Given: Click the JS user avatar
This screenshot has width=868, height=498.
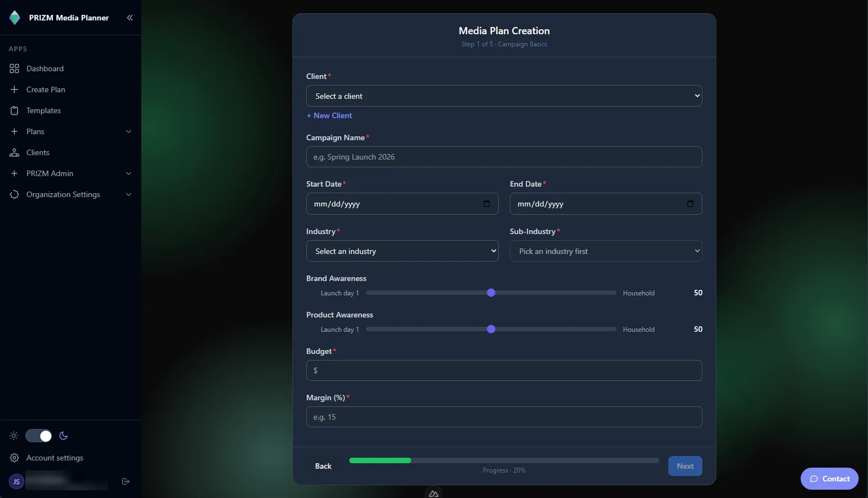Looking at the screenshot, I should [x=17, y=481].
